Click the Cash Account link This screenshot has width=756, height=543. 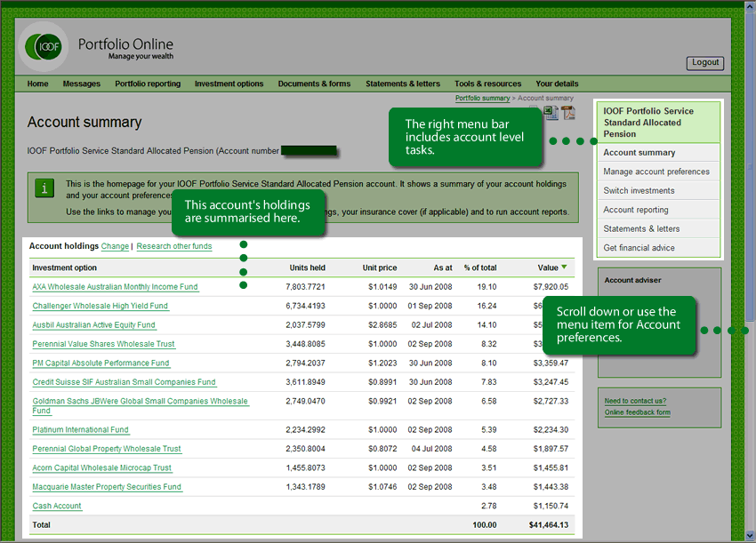coord(57,507)
